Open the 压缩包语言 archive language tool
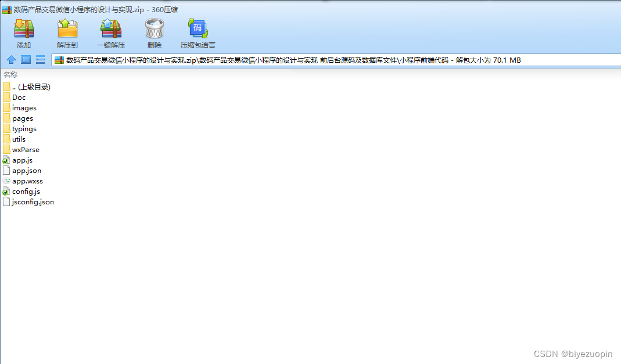The image size is (621, 364). pos(198,28)
